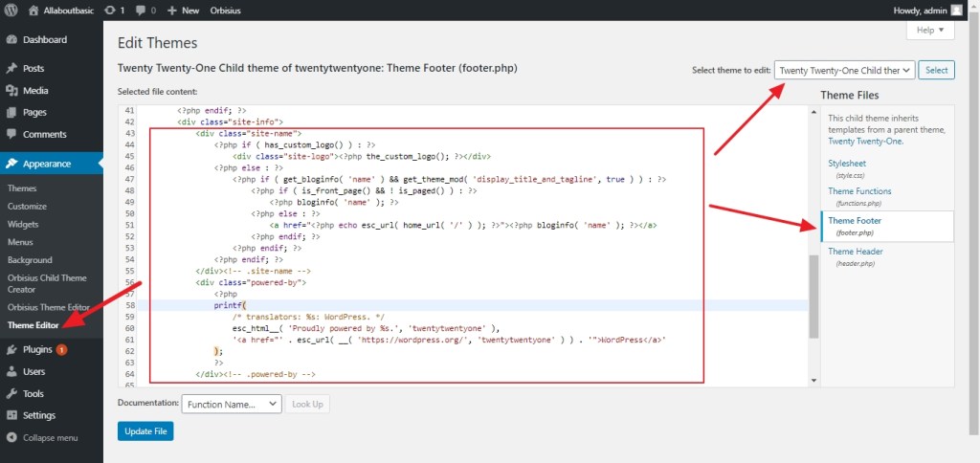Viewport: 980px width, 463px height.
Task: Go to Posts in the sidebar
Action: click(x=33, y=69)
